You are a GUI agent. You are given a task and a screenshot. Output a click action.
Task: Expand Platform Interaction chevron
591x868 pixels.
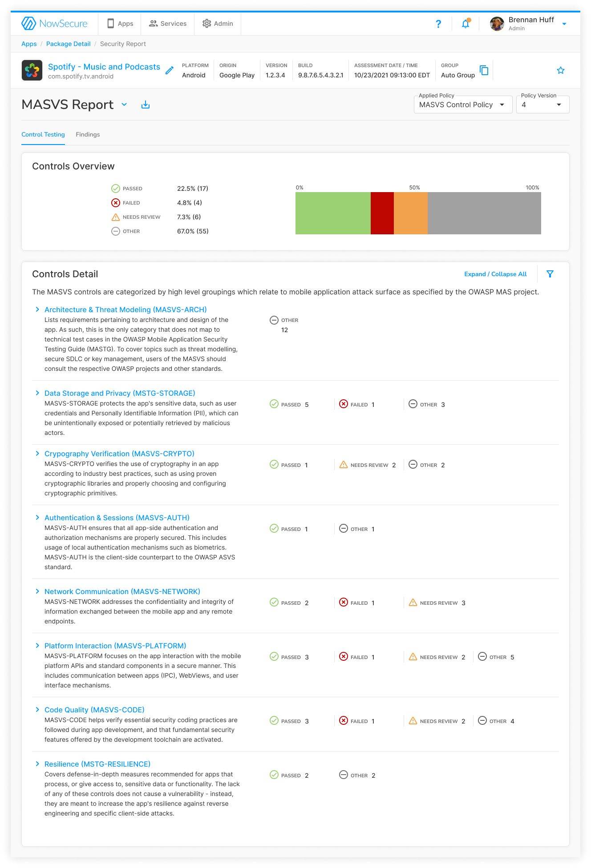pos(37,646)
